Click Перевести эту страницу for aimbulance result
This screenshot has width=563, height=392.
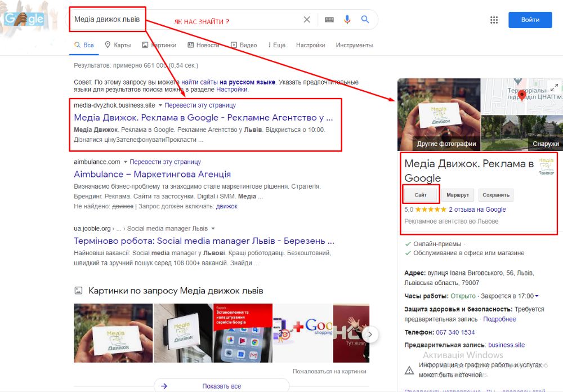165,162
